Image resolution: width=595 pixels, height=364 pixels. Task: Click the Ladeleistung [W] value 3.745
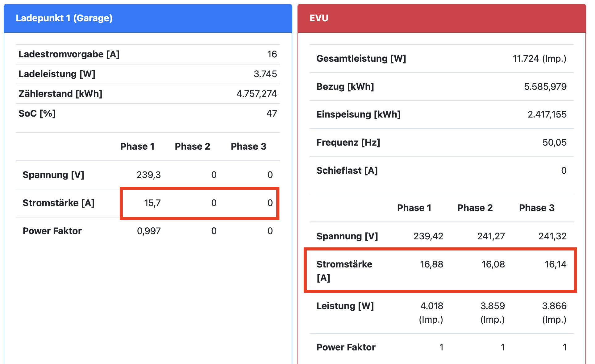tap(265, 74)
